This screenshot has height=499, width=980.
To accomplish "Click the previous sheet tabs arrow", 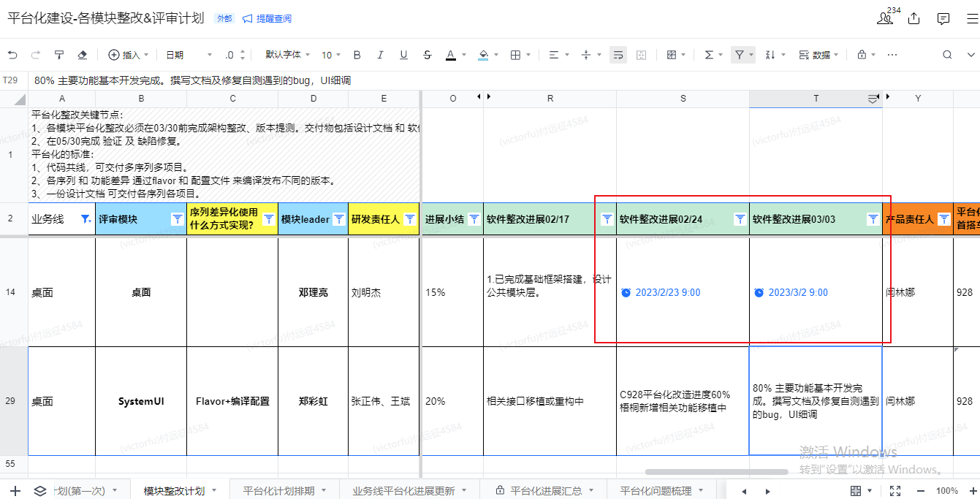I will point(745,491).
